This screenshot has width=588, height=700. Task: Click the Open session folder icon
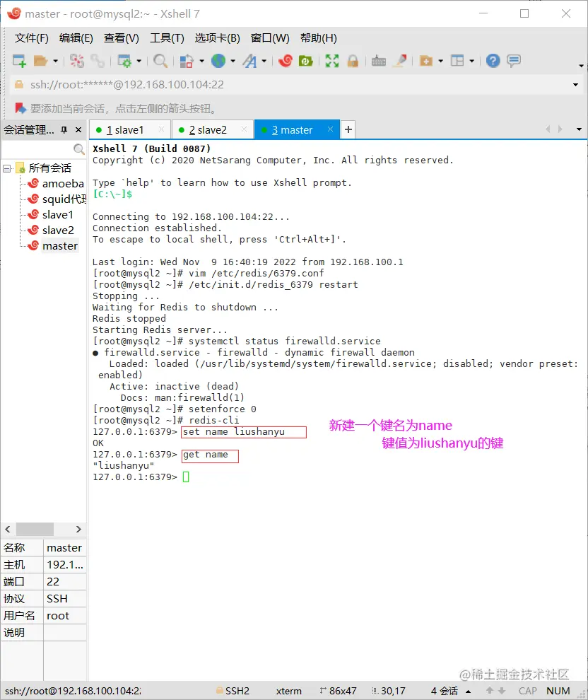click(x=40, y=61)
